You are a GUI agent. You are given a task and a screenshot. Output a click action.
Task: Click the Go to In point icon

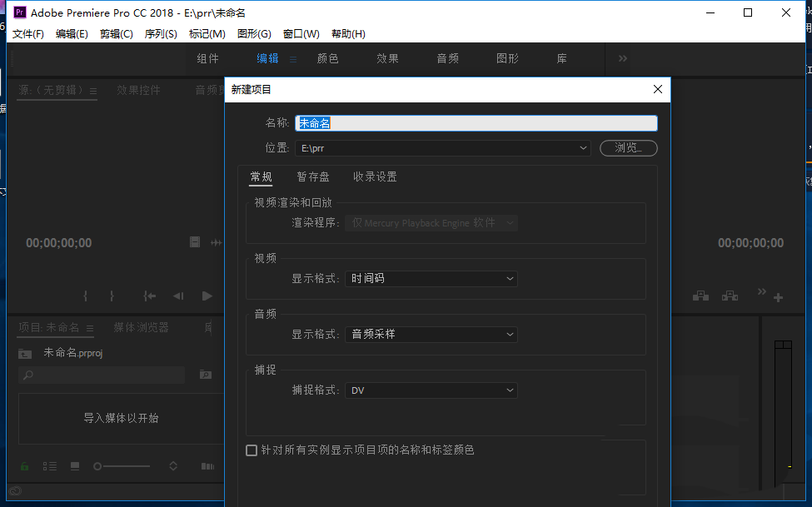(149, 296)
